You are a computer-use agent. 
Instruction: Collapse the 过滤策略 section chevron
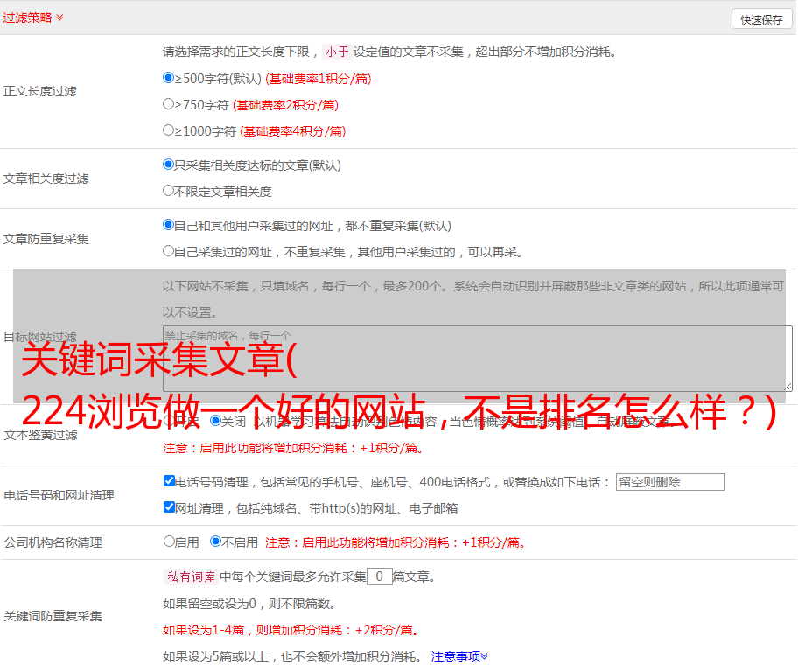click(x=59, y=17)
